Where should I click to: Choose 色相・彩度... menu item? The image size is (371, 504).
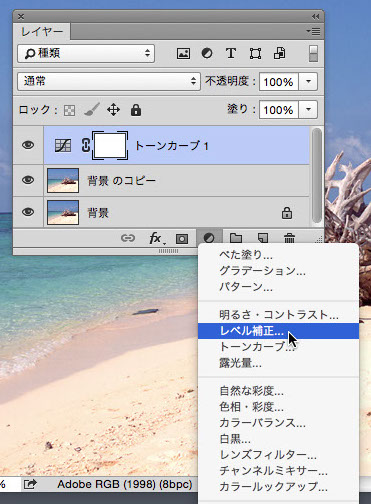point(278,407)
